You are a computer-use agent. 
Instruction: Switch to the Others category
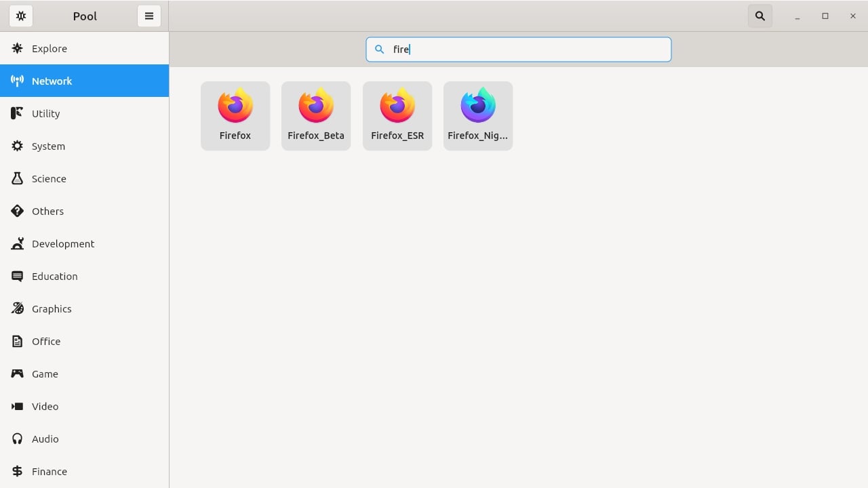pos(84,211)
